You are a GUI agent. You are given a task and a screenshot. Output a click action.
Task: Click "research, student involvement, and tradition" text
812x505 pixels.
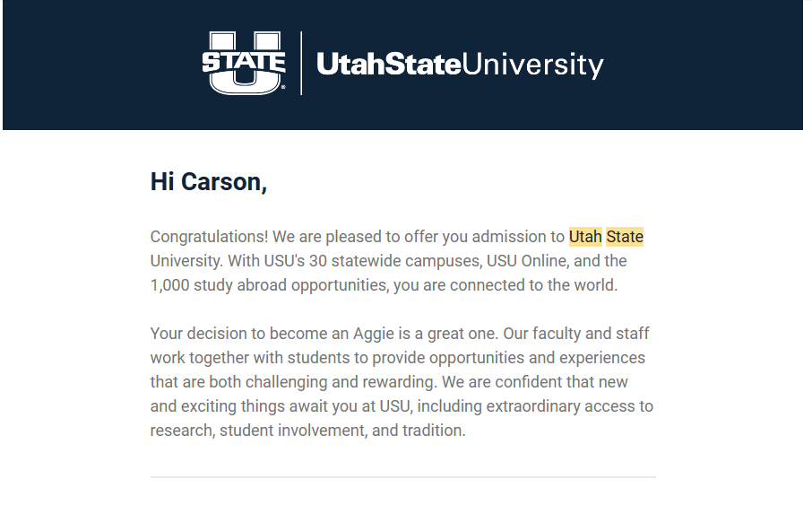307,431
